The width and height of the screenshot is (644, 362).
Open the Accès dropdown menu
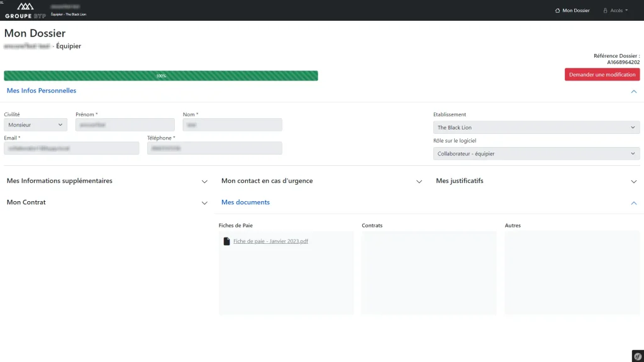coord(615,10)
